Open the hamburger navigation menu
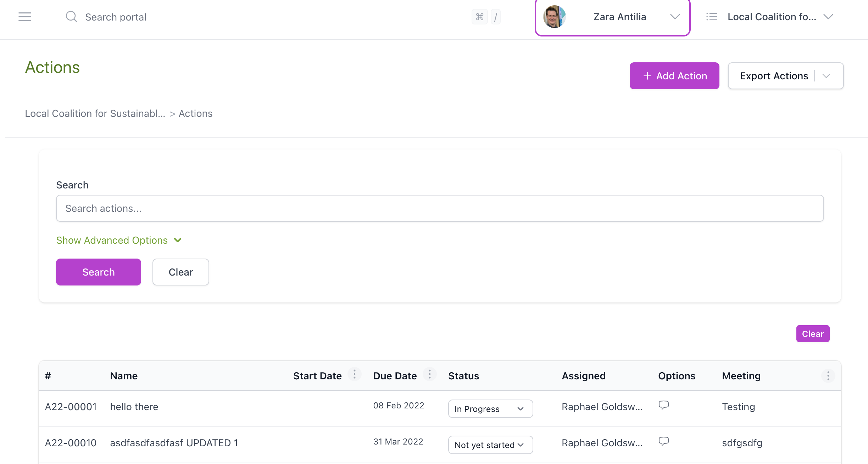Viewport: 868px width, 464px height. click(24, 17)
